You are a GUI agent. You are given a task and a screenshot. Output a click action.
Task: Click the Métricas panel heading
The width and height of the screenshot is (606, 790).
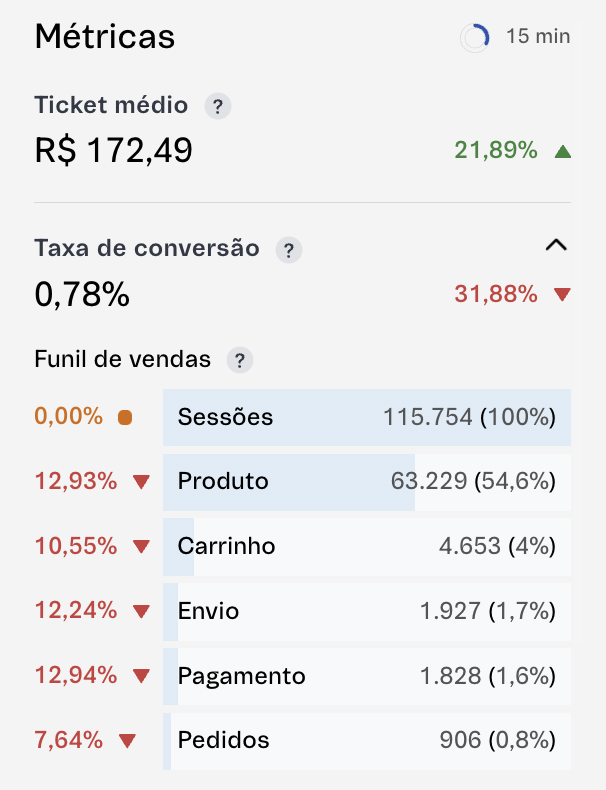[105, 37]
